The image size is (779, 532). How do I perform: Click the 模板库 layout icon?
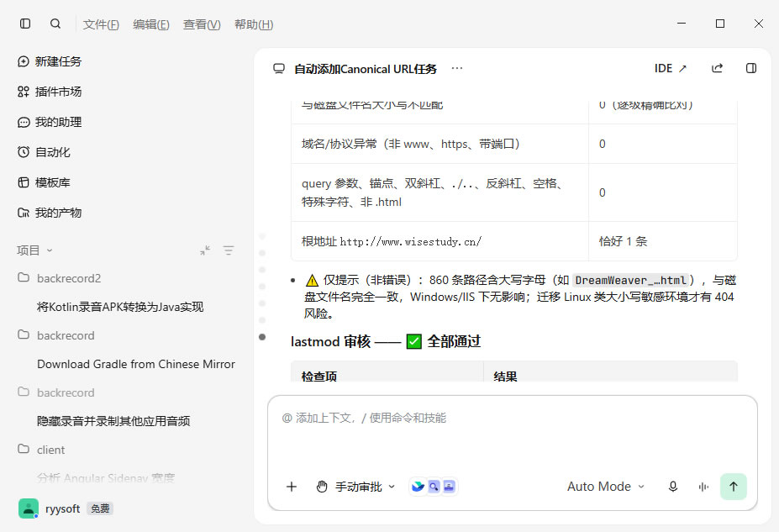(x=24, y=182)
